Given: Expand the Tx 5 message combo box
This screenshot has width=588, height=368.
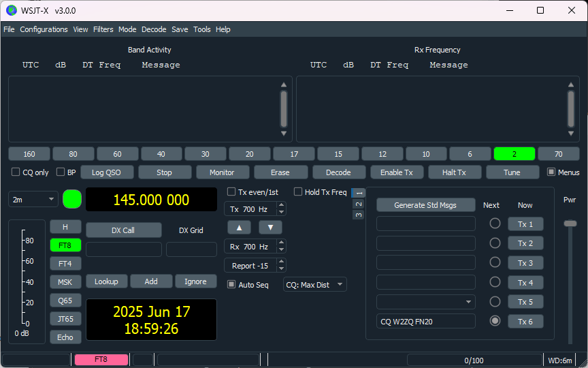Looking at the screenshot, I should click(468, 302).
